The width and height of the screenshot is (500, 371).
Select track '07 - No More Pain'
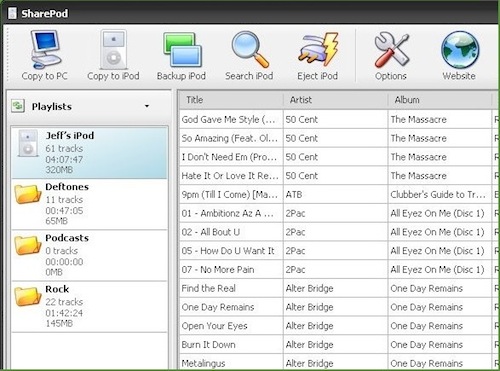point(218,269)
